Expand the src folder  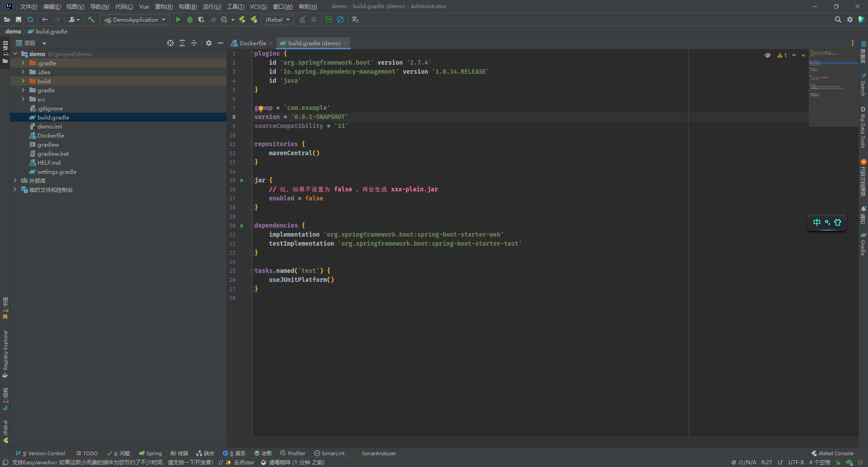tap(23, 99)
